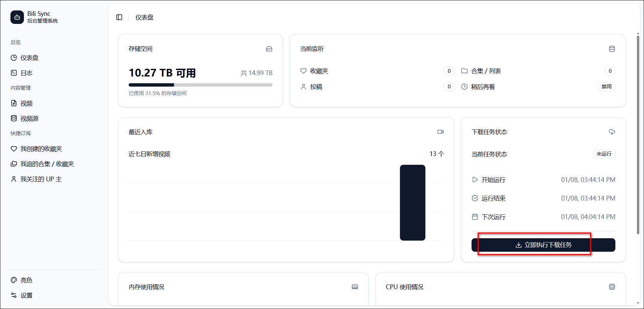Go to the 视频 page
The width and height of the screenshot is (644, 309).
click(x=26, y=103)
